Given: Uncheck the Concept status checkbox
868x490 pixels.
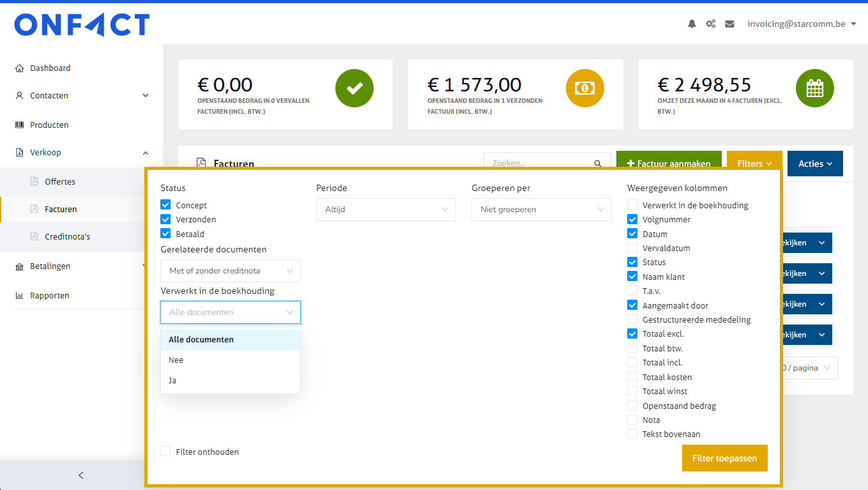Looking at the screenshot, I should click(166, 205).
